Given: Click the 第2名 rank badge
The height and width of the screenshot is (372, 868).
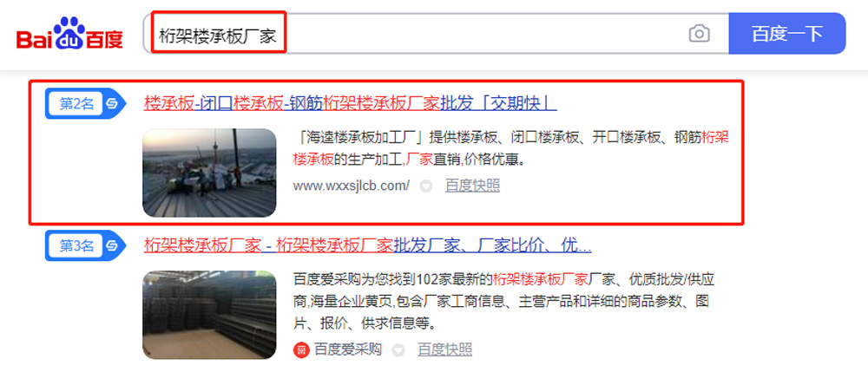Looking at the screenshot, I should coord(76,103).
